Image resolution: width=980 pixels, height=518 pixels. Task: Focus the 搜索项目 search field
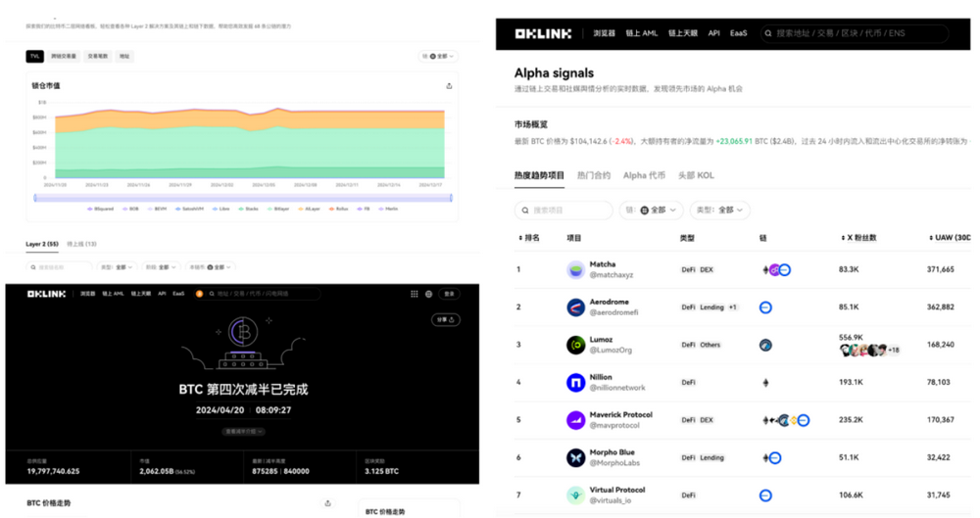563,211
